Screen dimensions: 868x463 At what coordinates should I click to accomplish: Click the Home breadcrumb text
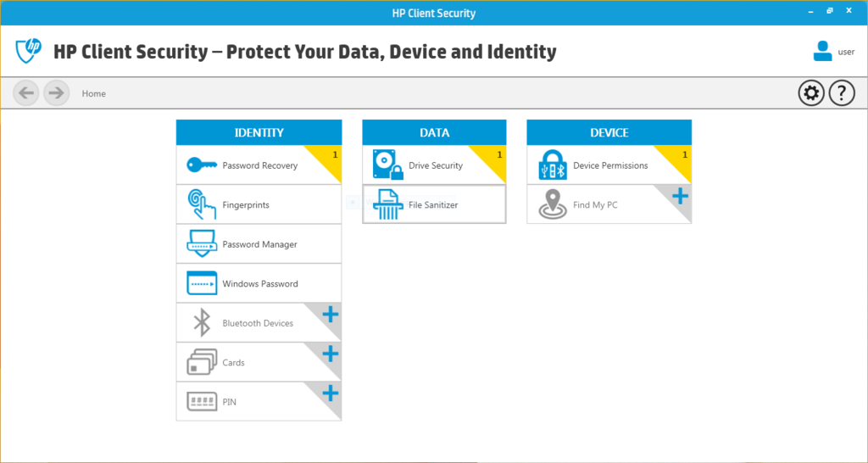coord(93,93)
